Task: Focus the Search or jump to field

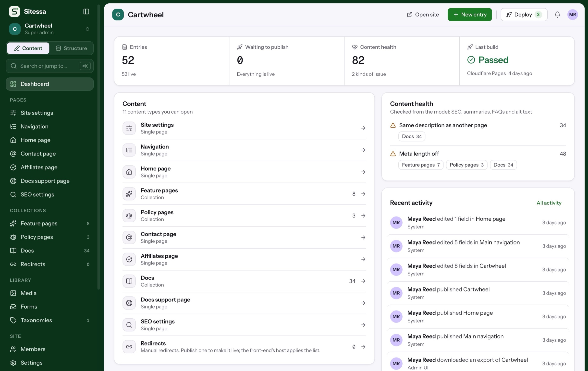Action: click(50, 66)
